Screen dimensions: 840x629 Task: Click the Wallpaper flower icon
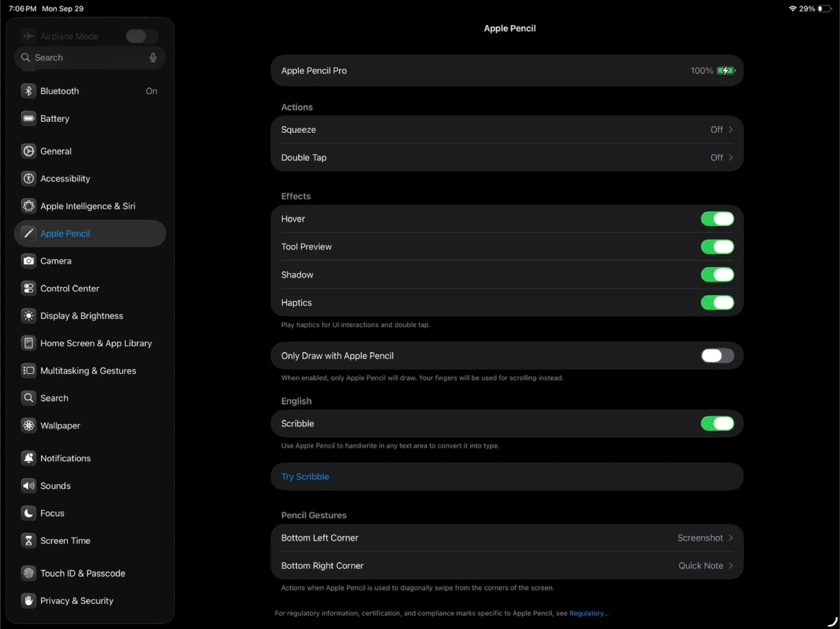tap(28, 426)
